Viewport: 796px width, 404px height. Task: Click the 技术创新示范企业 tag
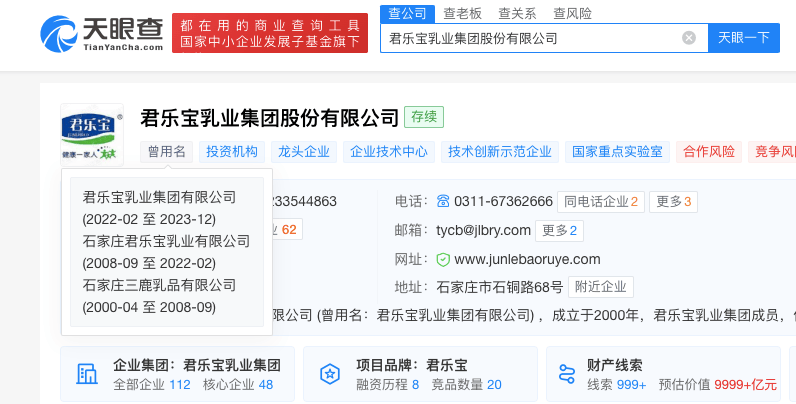[x=500, y=152]
